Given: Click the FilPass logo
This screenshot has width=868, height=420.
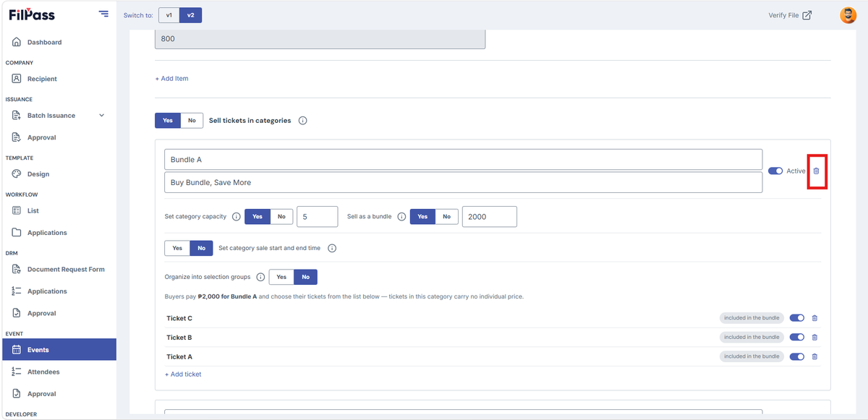Looking at the screenshot, I should click(x=32, y=14).
